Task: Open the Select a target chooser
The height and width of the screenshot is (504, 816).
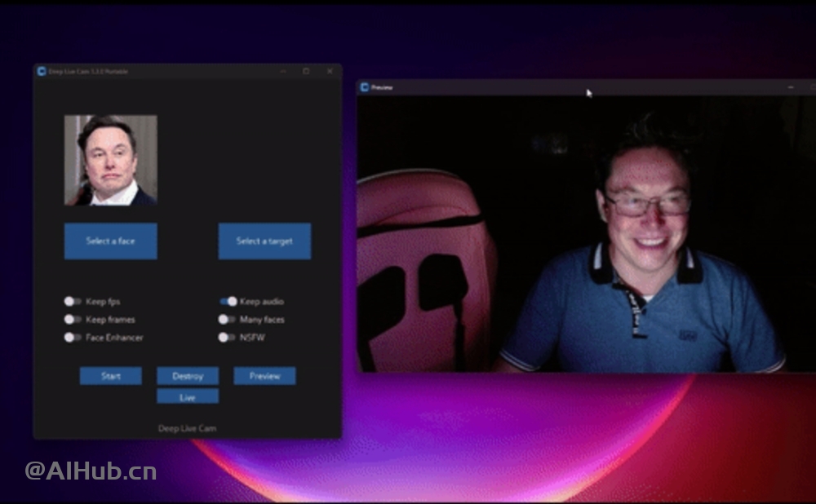Action: coord(264,241)
